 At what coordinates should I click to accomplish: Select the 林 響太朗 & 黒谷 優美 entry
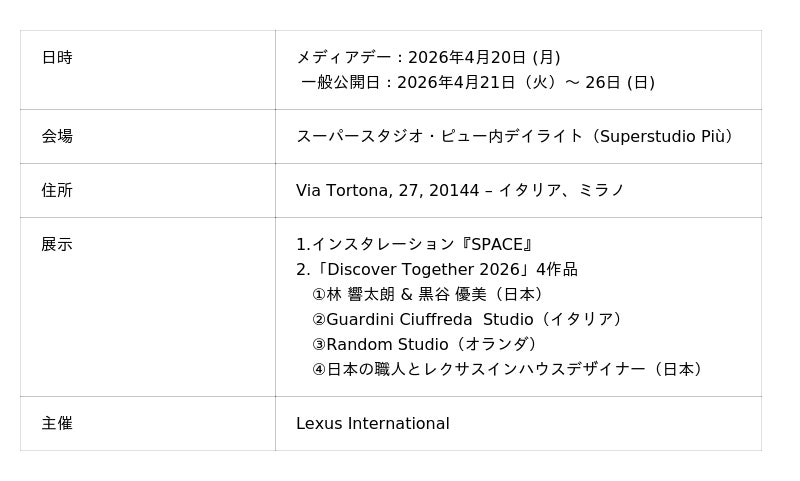click(x=430, y=295)
